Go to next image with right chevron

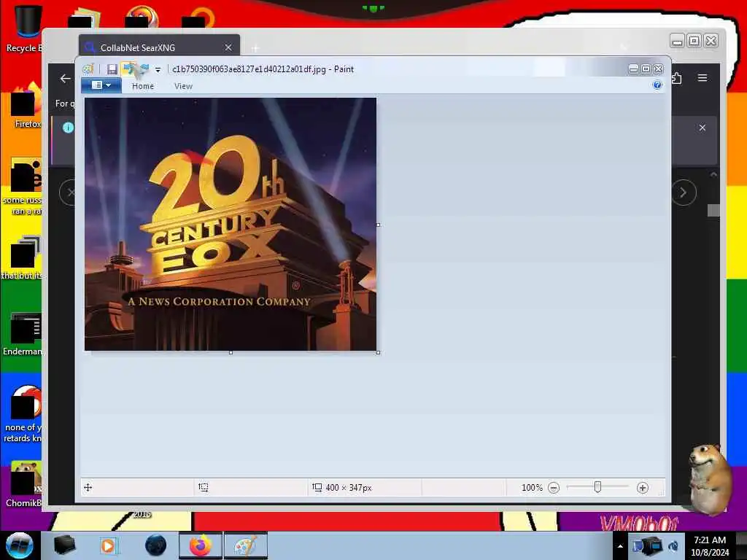coord(684,192)
